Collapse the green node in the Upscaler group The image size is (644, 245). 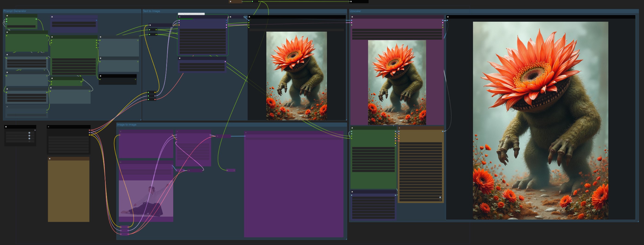352,128
